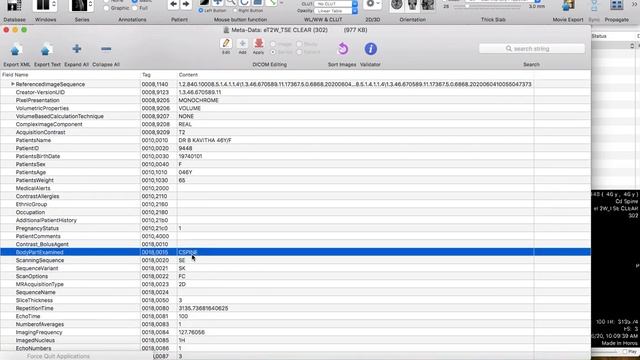
Task: Click the search string field
Action: click(532, 49)
